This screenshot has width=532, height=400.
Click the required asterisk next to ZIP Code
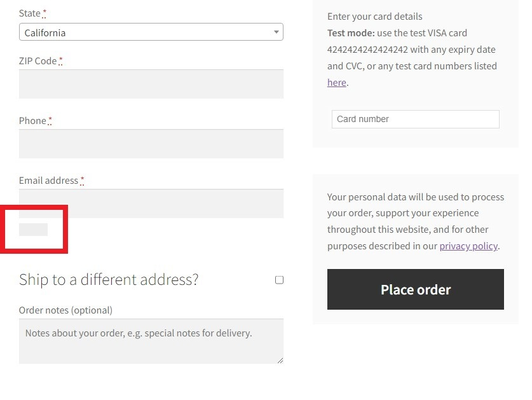[x=60, y=60]
